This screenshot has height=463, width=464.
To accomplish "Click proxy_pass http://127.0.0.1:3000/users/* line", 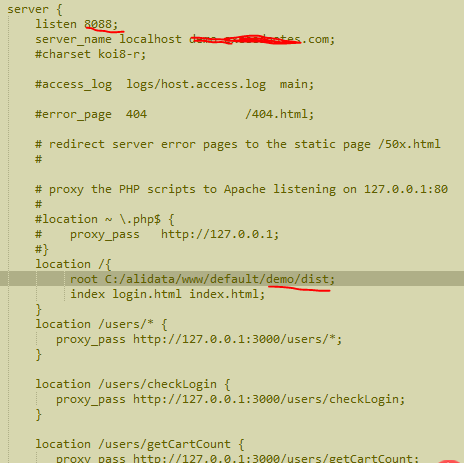I will [x=199, y=339].
